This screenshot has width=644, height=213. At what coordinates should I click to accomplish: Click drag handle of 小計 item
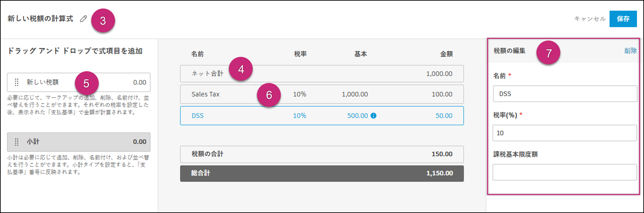coord(17,142)
